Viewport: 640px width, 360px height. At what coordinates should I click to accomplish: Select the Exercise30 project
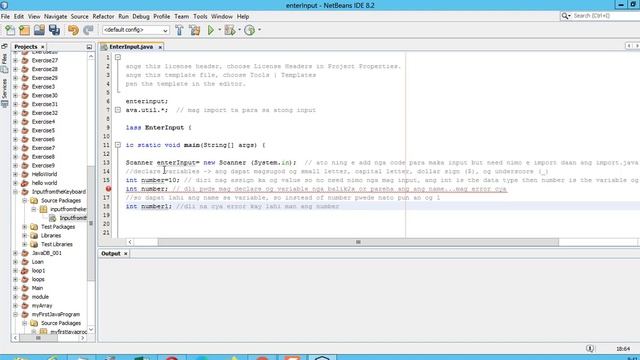point(44,96)
